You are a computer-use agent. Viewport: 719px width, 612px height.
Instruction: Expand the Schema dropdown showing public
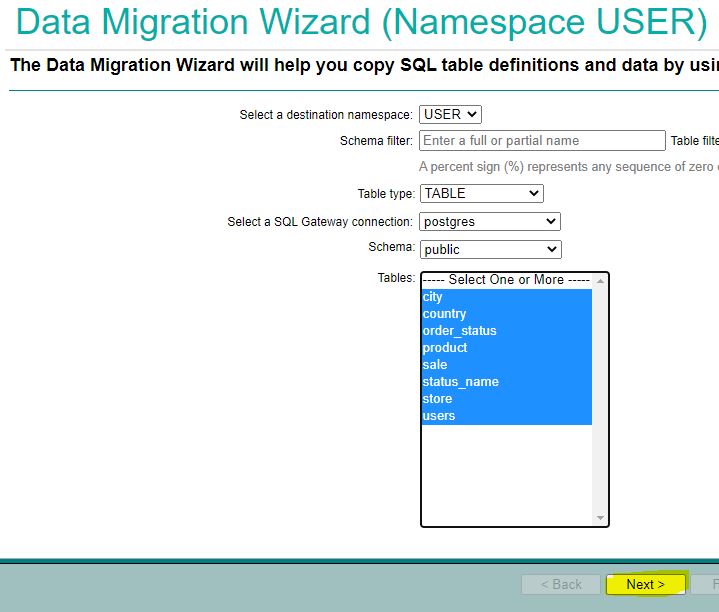(490, 249)
